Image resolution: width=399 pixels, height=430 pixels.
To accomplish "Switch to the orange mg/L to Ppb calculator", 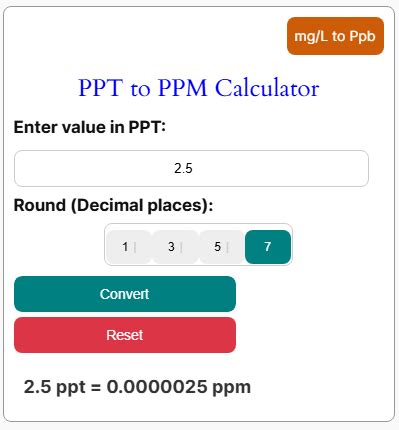I will pos(335,36).
